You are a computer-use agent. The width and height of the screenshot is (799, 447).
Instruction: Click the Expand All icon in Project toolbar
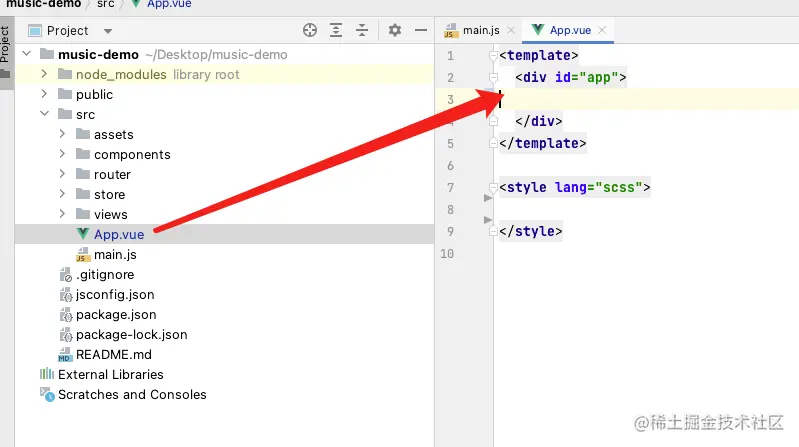coord(336,31)
